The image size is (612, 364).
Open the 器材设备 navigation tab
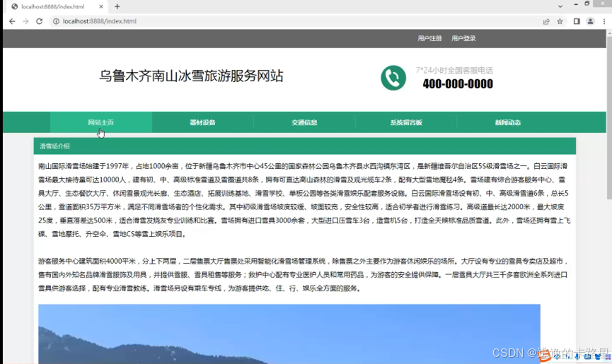click(x=202, y=122)
